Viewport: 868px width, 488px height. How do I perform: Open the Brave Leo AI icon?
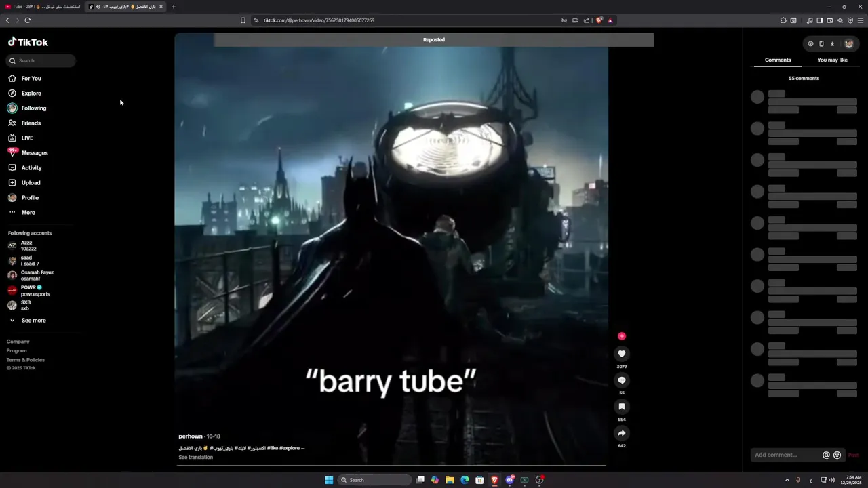pyautogui.click(x=840, y=20)
